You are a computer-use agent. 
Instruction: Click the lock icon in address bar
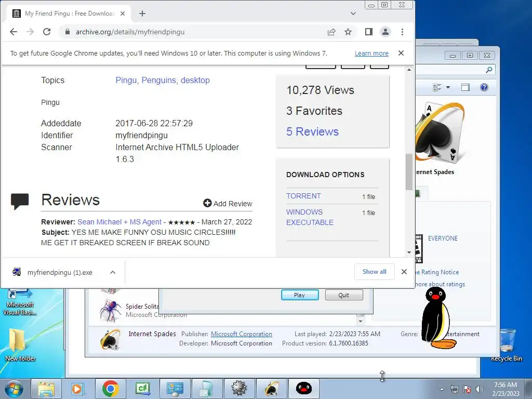tap(68, 32)
